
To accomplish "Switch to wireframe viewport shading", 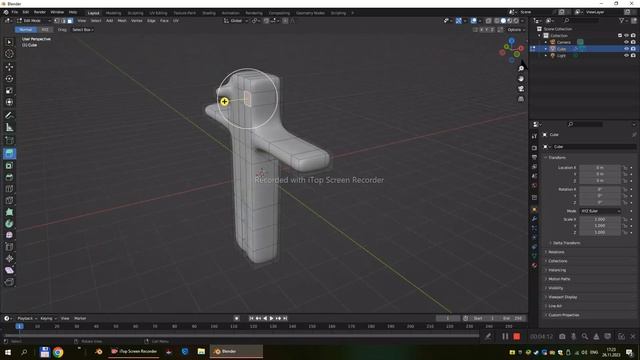I will (497, 20).
